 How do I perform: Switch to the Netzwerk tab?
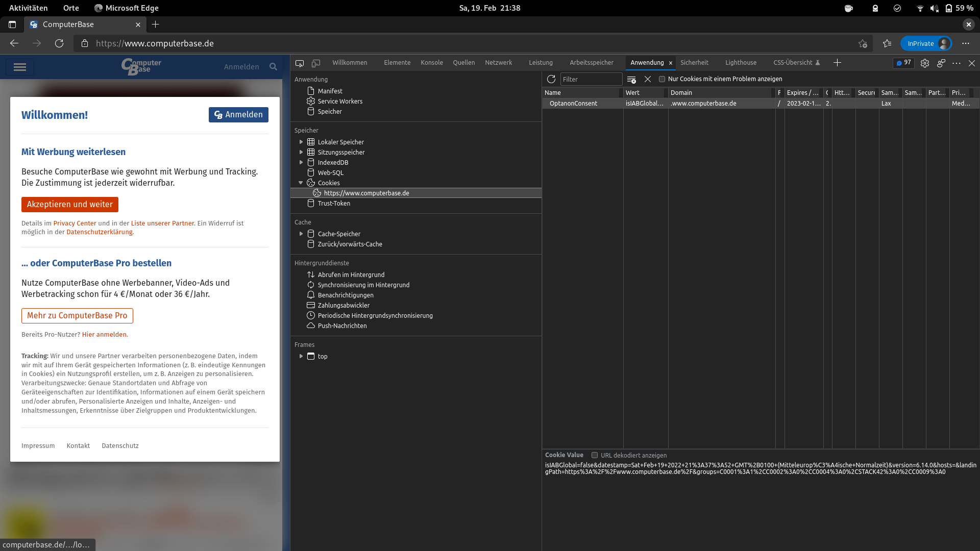(498, 63)
